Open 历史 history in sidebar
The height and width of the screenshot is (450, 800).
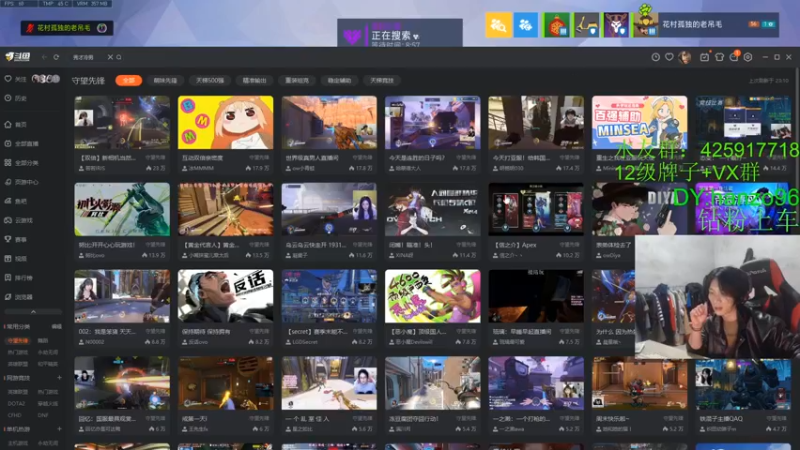[16, 98]
